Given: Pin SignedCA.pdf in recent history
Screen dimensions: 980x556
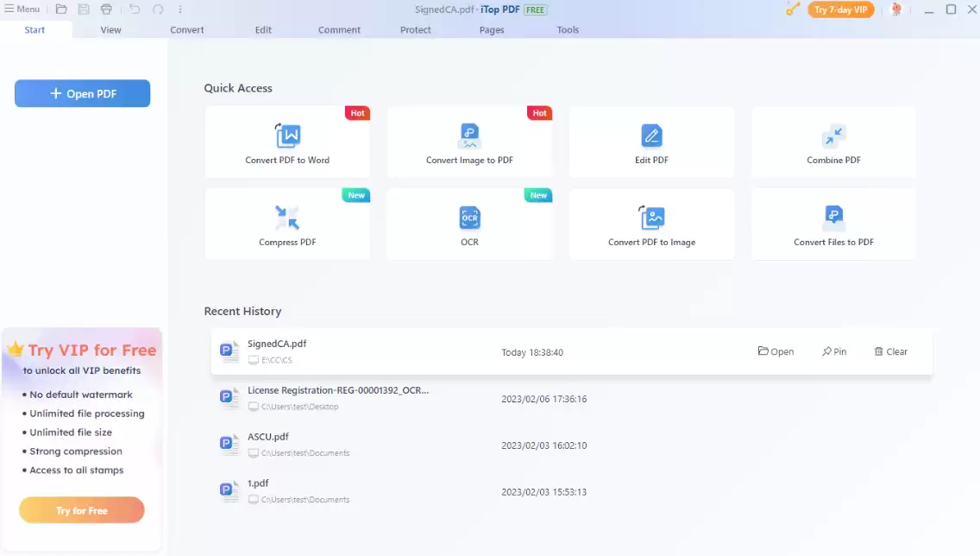Looking at the screenshot, I should tap(834, 351).
